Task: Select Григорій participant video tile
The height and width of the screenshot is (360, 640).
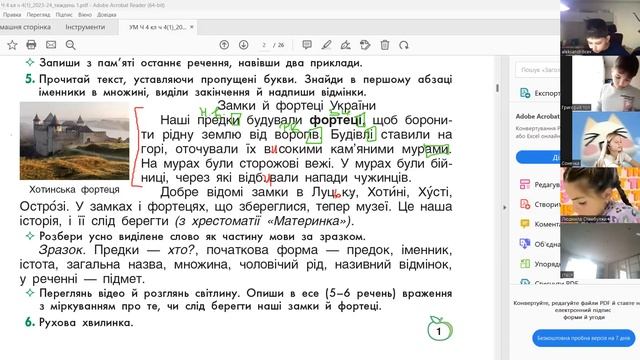Action: pos(600,83)
